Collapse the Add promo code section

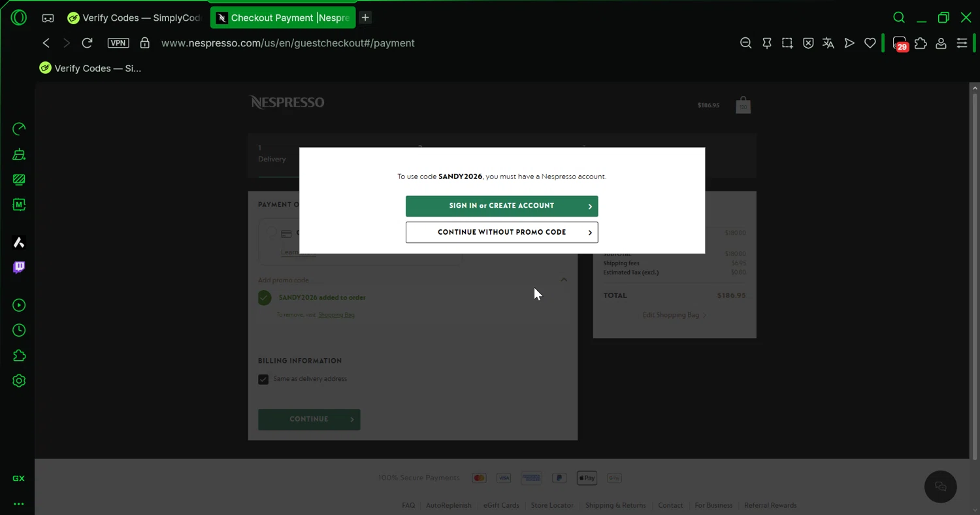(x=564, y=280)
